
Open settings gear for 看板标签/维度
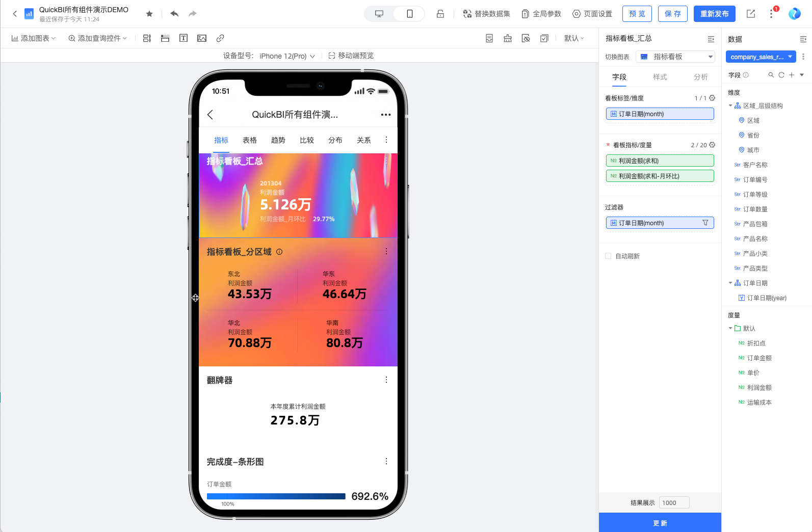pos(712,98)
